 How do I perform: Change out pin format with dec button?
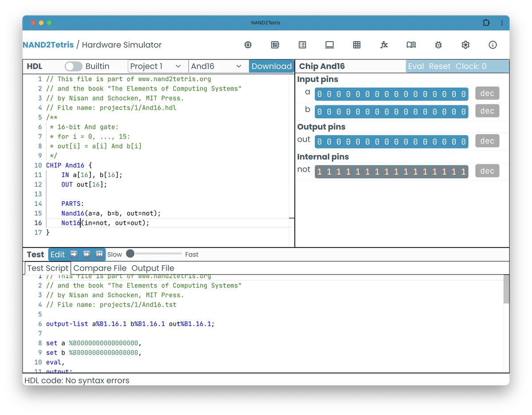coord(487,141)
